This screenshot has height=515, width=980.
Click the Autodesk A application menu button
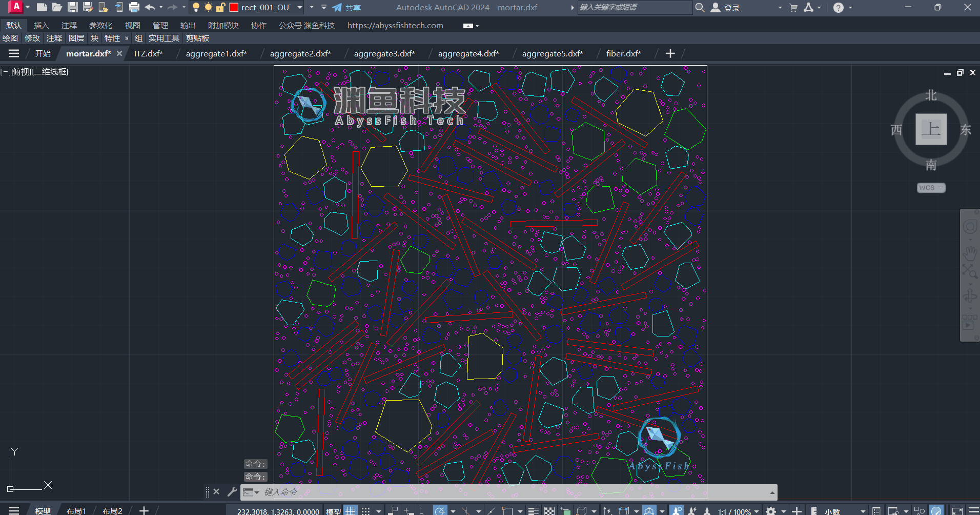[x=16, y=7]
